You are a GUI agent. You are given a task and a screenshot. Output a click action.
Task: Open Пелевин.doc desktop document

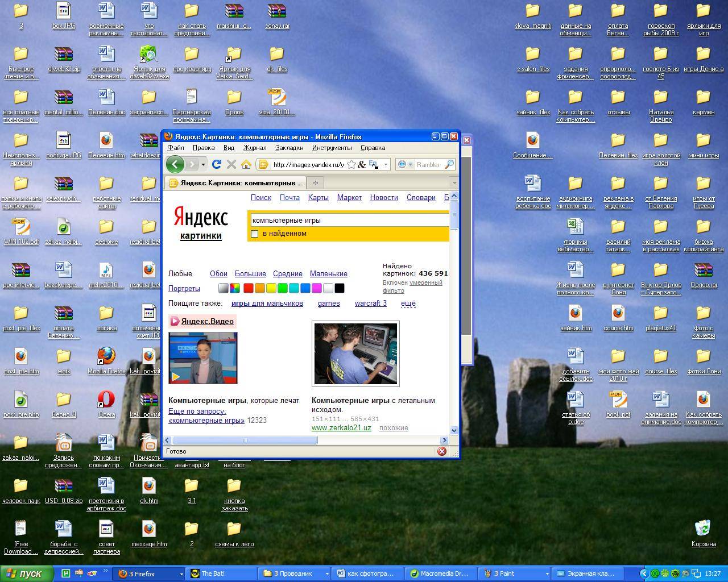106,102
